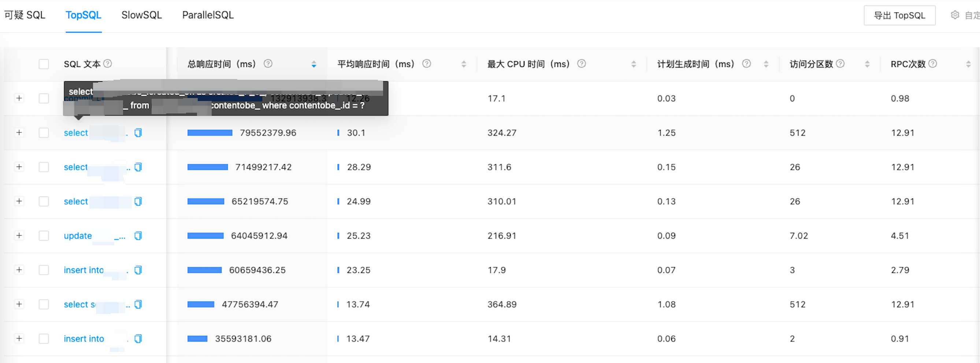Sort by 平均响应时间 column arrows
The height and width of the screenshot is (363, 980).
pos(463,64)
